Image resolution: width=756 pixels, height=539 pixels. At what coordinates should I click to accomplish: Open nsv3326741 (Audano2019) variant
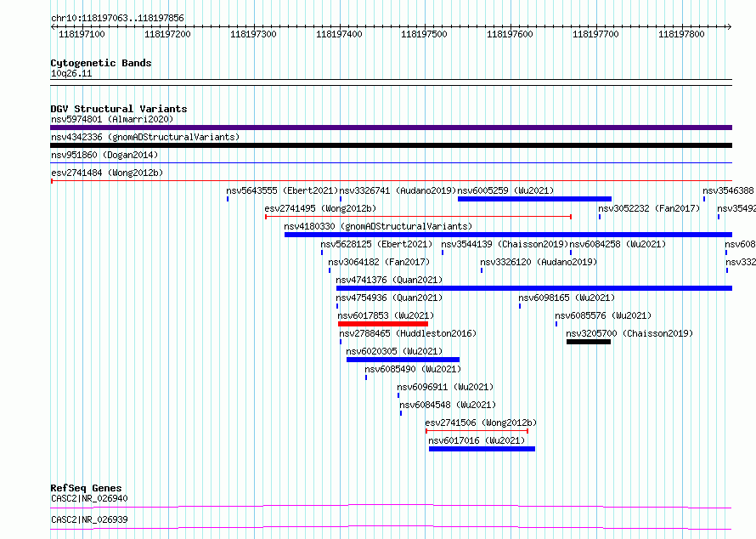tap(398, 190)
